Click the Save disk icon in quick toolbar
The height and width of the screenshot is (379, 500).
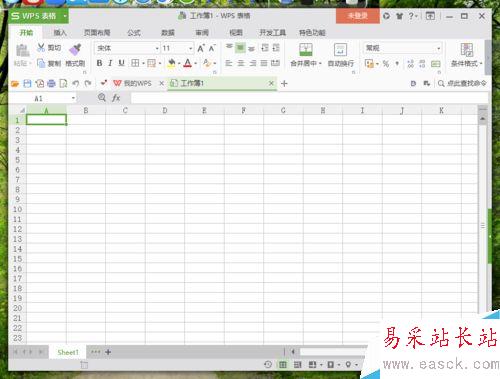point(27,83)
